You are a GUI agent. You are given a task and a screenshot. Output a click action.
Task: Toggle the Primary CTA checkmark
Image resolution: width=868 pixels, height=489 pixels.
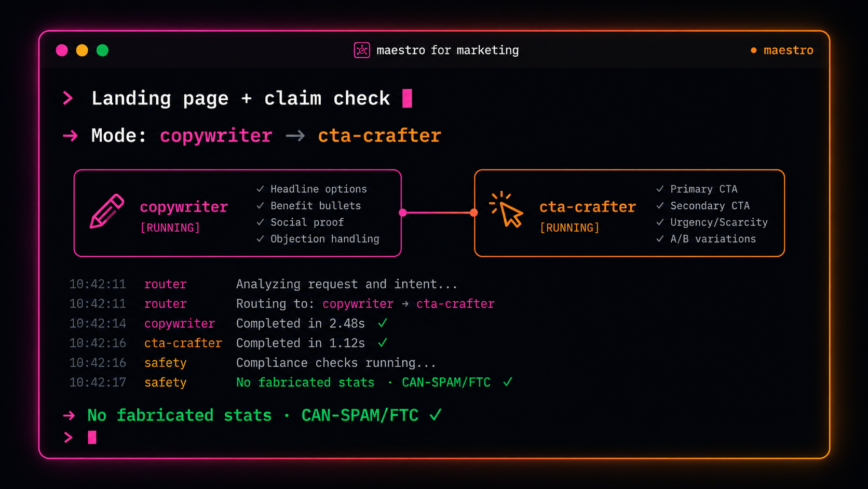(x=660, y=189)
